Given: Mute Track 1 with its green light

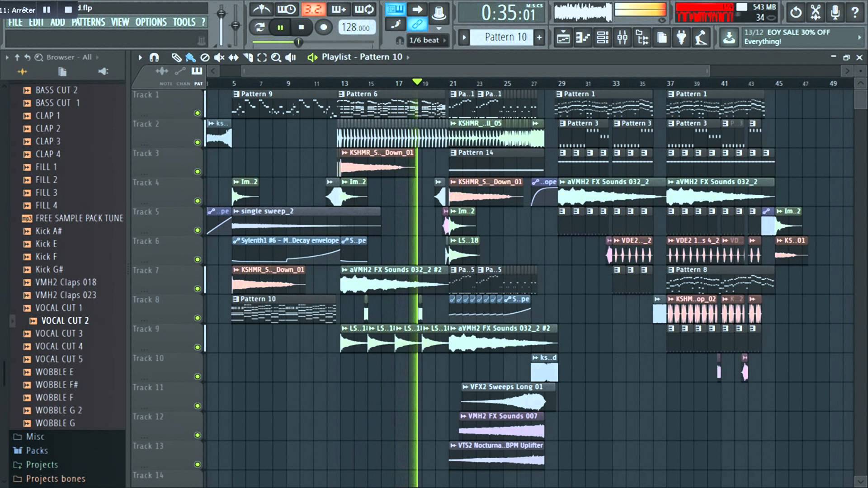Looking at the screenshot, I should tap(198, 113).
